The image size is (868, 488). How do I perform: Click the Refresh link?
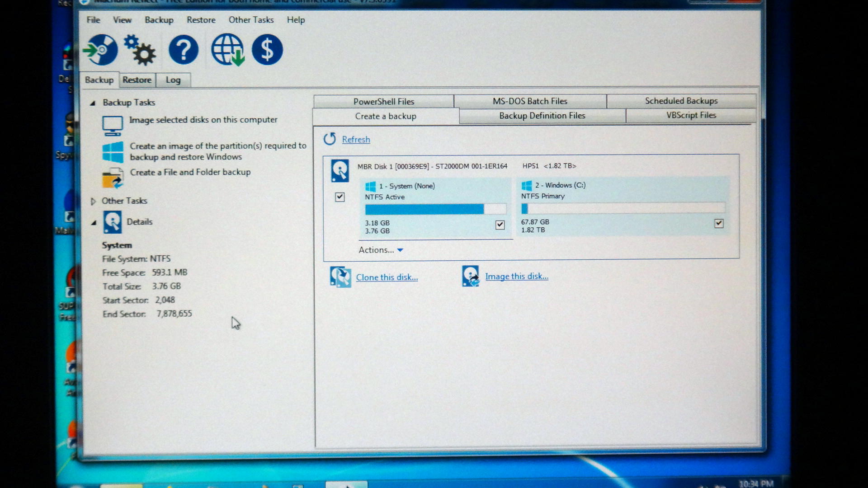click(x=356, y=140)
